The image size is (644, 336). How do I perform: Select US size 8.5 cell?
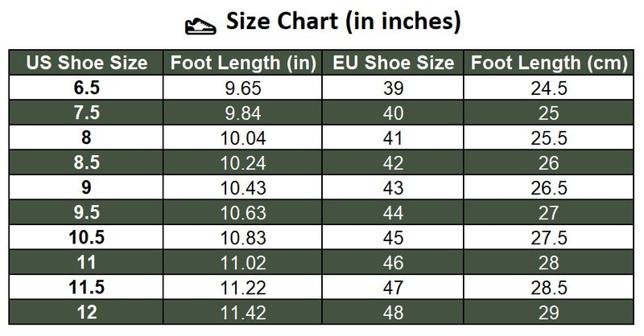(86, 163)
